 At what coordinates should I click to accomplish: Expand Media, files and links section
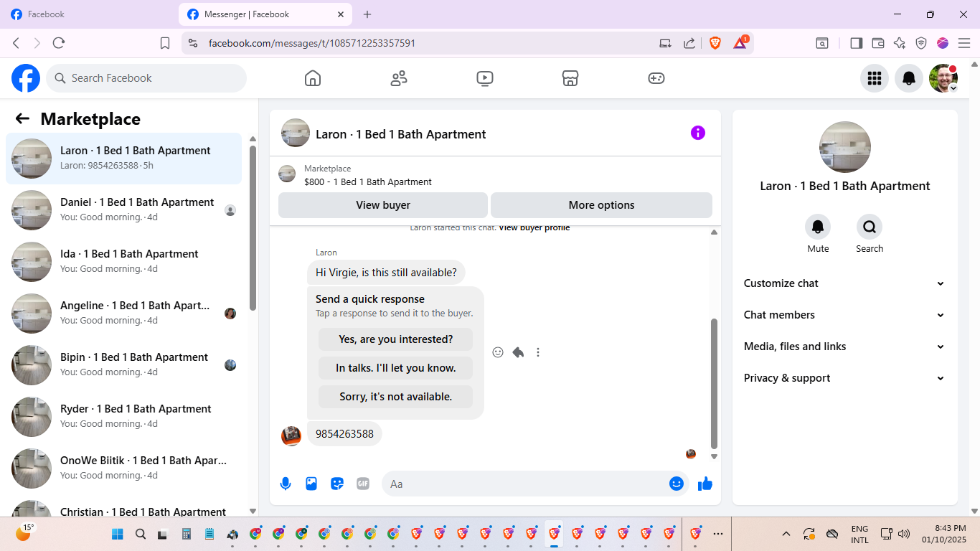coord(844,347)
